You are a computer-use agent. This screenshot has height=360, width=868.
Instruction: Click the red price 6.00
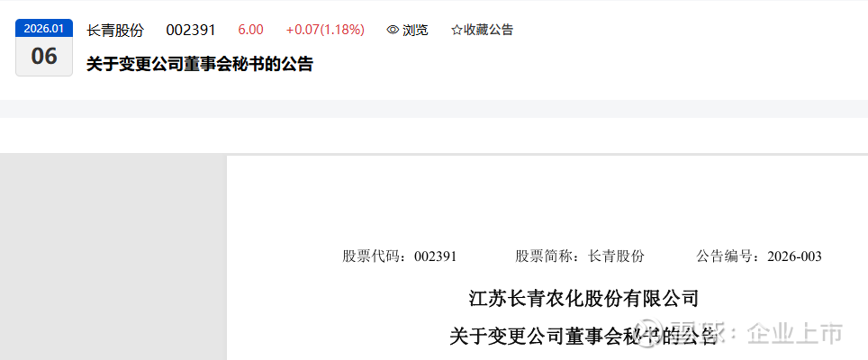click(251, 30)
